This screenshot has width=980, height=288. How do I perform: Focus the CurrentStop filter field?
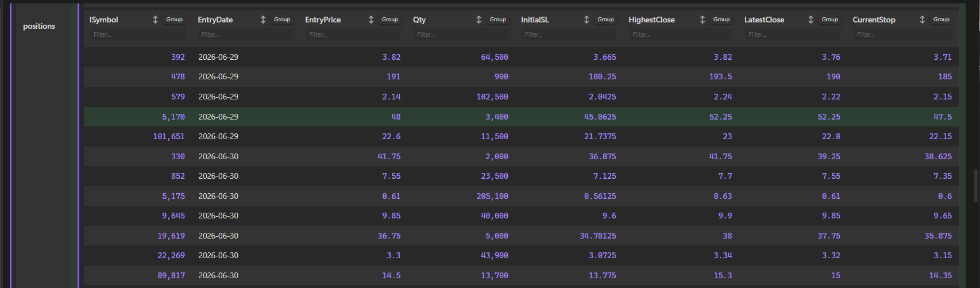click(902, 34)
